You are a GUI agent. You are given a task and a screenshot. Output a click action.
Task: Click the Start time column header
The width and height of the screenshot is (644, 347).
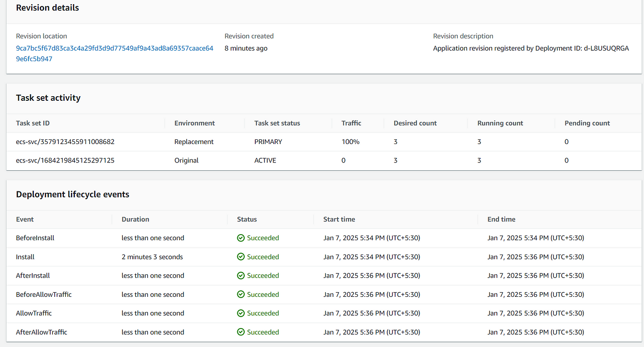click(x=339, y=219)
